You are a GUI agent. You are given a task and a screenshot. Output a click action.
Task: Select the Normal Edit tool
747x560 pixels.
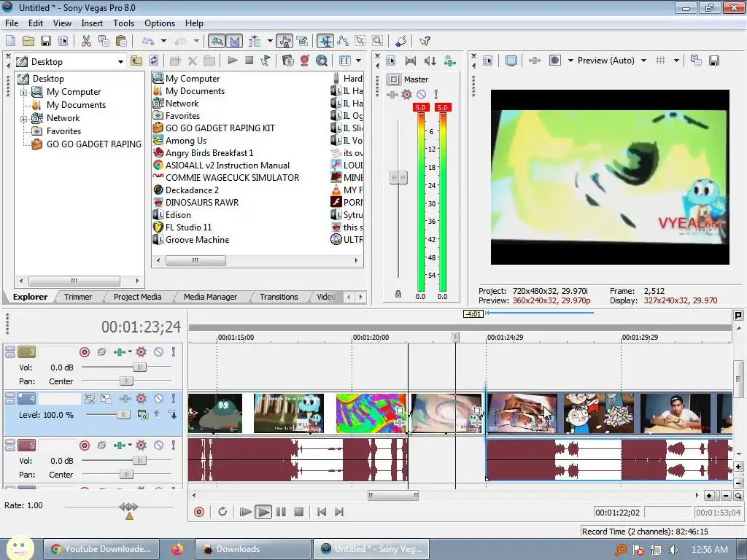pos(326,41)
